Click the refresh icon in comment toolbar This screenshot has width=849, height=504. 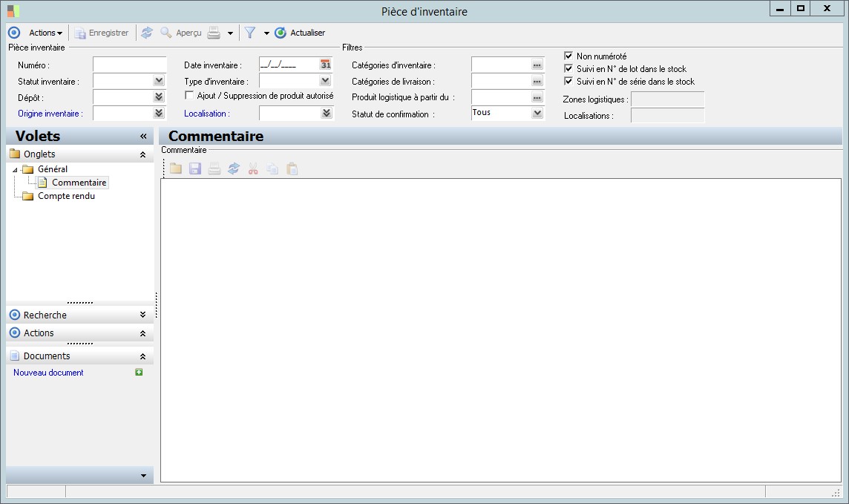click(233, 169)
